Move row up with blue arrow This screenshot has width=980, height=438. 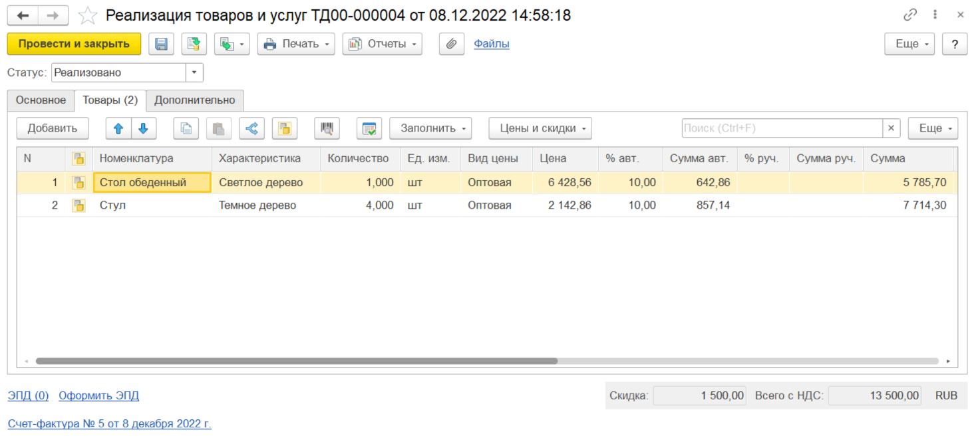tap(118, 128)
